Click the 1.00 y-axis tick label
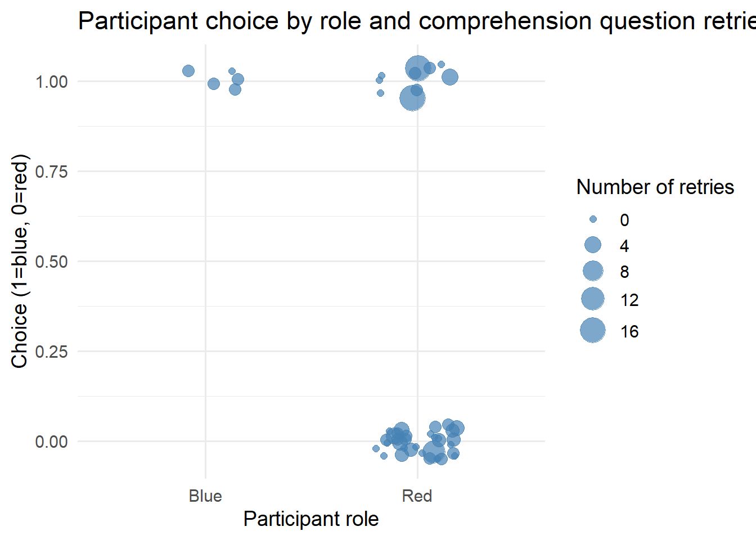756x540 pixels. [51, 82]
